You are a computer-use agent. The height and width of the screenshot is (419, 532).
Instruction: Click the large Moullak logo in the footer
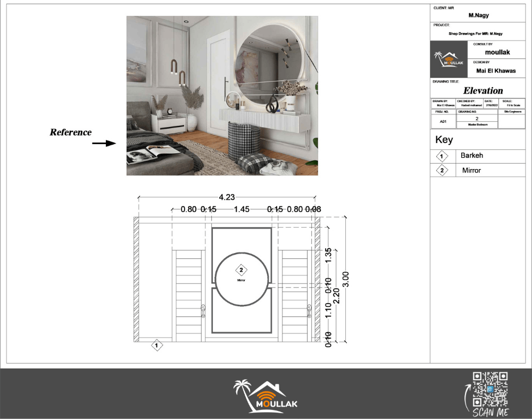[x=265, y=396]
